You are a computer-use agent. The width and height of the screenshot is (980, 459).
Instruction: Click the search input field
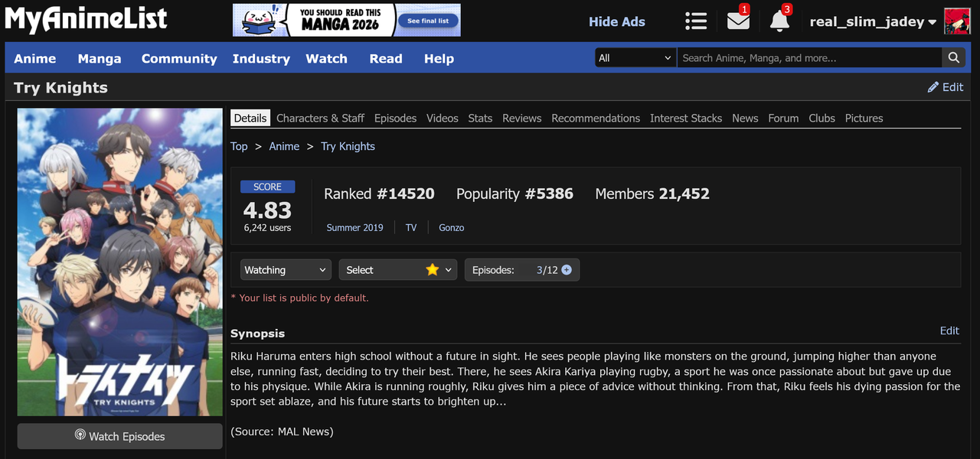809,58
